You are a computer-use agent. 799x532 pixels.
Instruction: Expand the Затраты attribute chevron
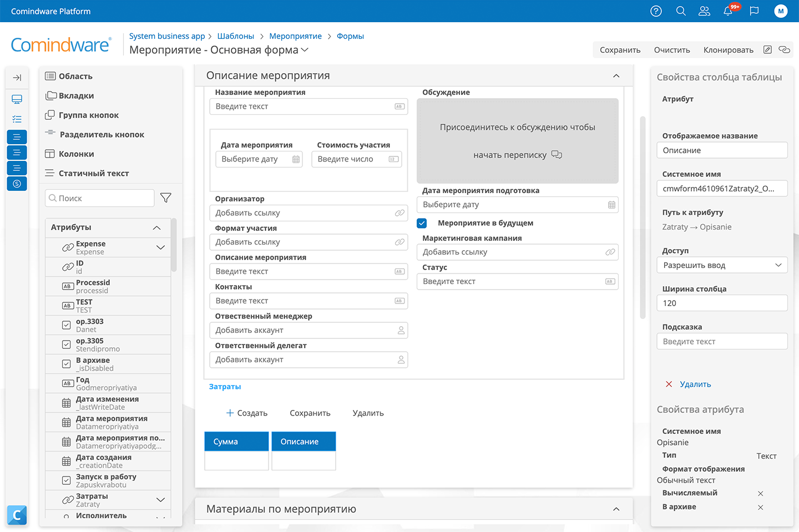point(160,500)
